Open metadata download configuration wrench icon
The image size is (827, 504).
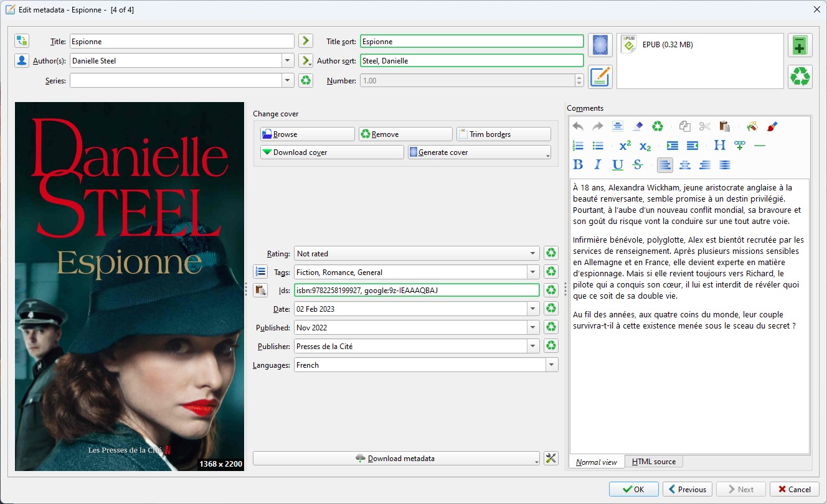(551, 459)
